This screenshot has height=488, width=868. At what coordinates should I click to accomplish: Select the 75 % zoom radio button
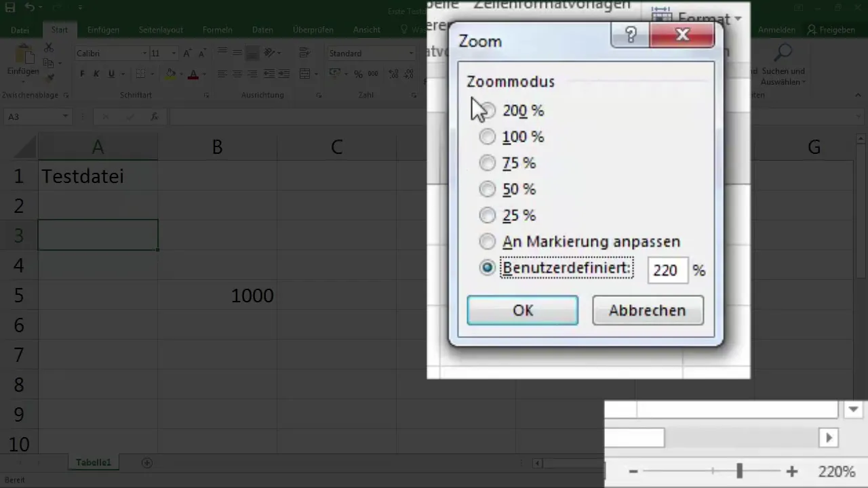pyautogui.click(x=488, y=163)
